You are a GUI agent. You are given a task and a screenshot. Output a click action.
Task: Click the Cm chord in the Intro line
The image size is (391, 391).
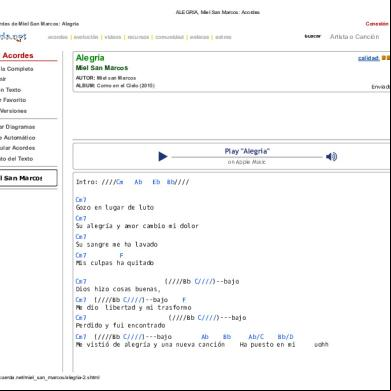pyautogui.click(x=119, y=182)
